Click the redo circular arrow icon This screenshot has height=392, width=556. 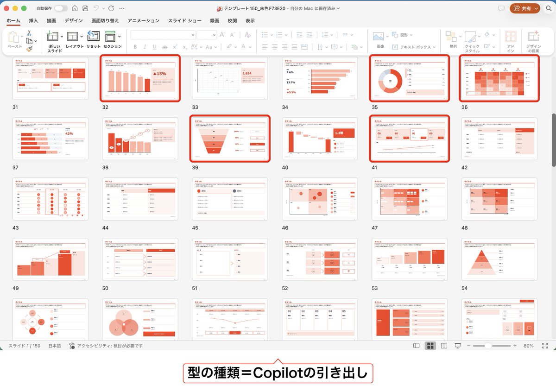[x=111, y=8]
